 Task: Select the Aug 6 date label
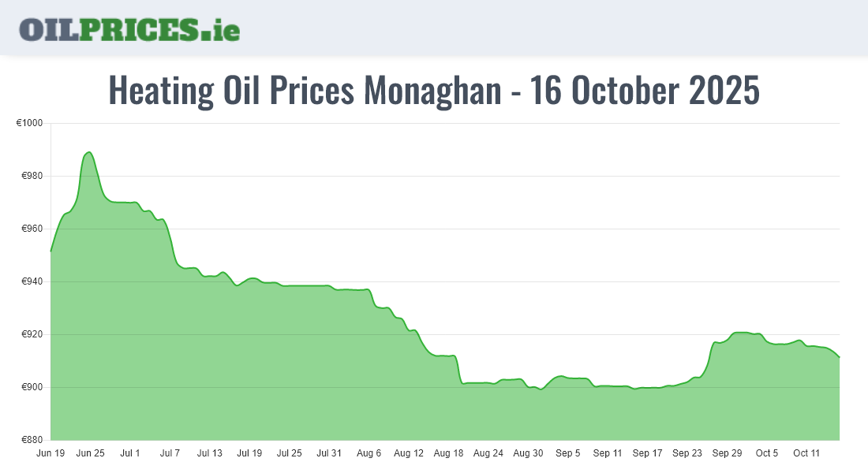point(369,453)
